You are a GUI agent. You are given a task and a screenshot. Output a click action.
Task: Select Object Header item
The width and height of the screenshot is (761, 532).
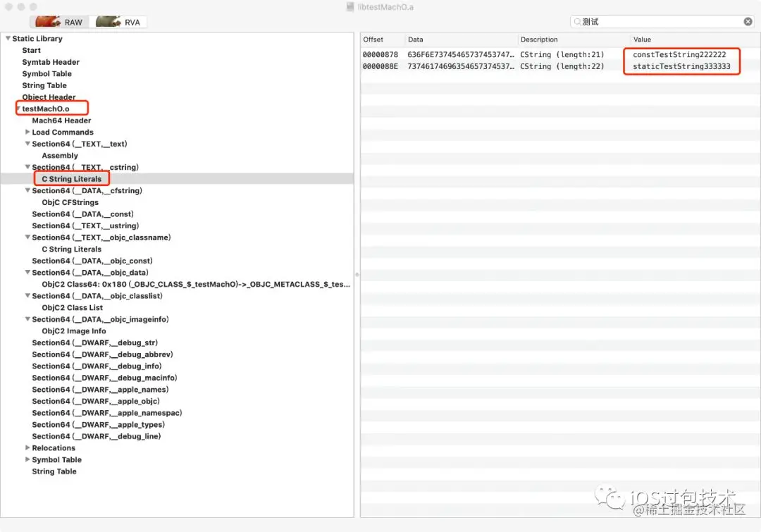click(x=49, y=97)
